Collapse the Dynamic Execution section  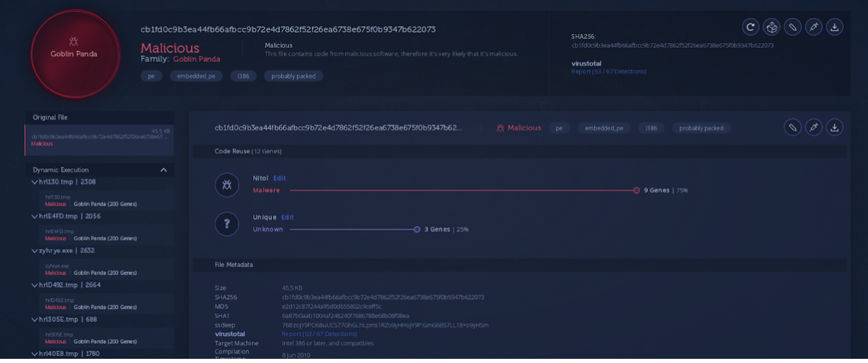[163, 170]
